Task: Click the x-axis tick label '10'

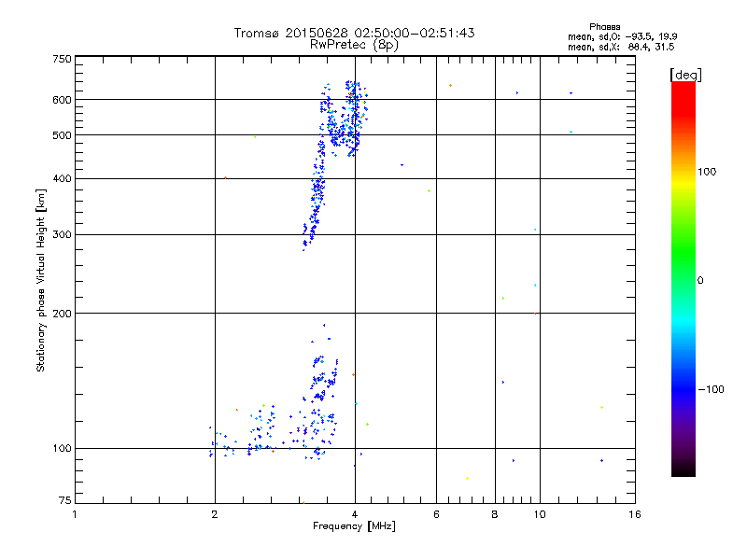Action: [x=540, y=514]
